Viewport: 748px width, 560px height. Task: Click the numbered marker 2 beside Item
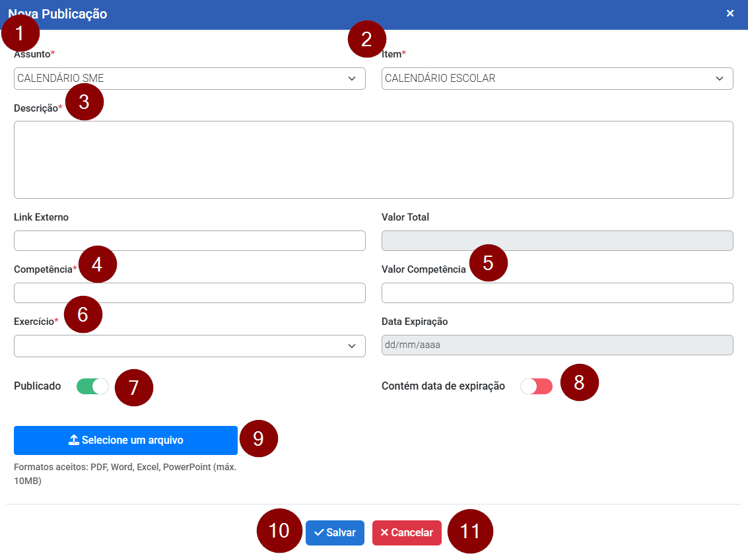tap(366, 40)
